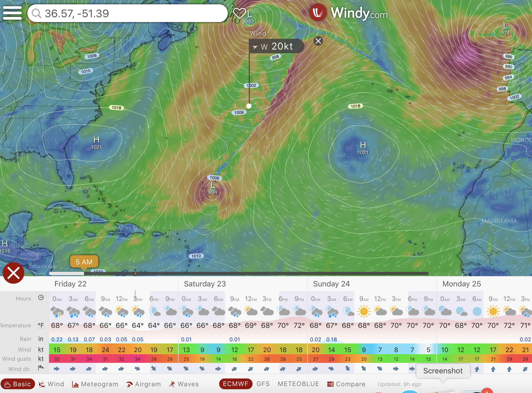Click the clock icon beside Hours
The height and width of the screenshot is (393, 532).
coord(41,298)
